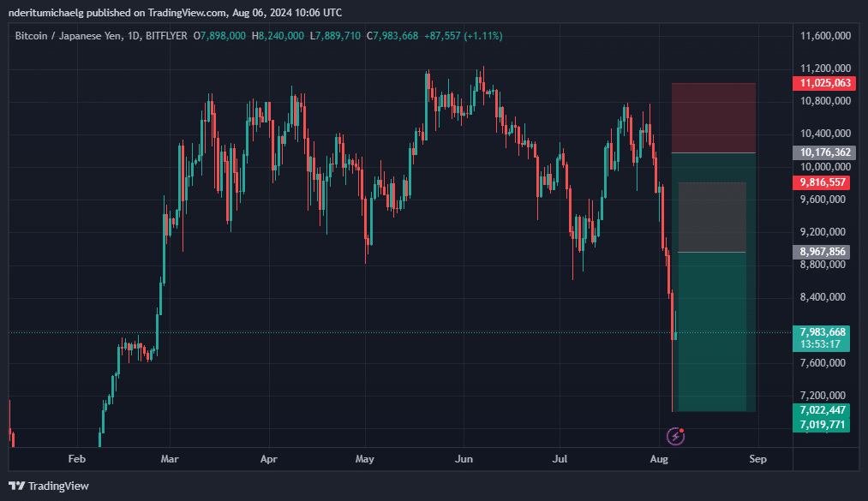Click the 10,176,362 grey price label
Image resolution: width=868 pixels, height=501 pixels.
tap(824, 152)
